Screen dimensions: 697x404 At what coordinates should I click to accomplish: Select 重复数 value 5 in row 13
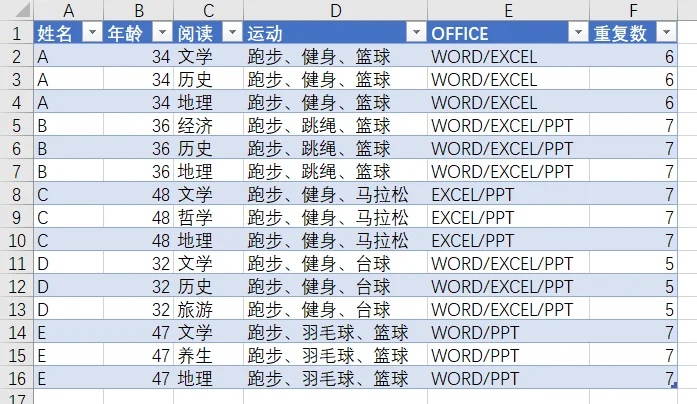(633, 309)
